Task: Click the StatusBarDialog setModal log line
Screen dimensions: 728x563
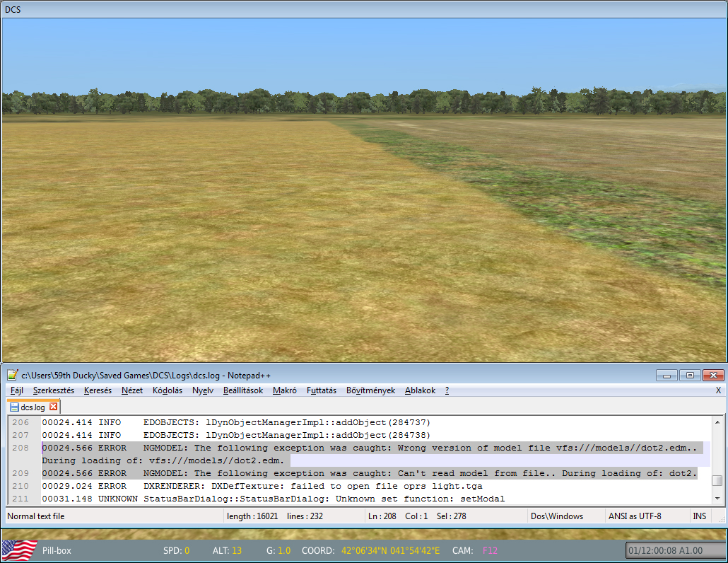Action: coord(274,499)
